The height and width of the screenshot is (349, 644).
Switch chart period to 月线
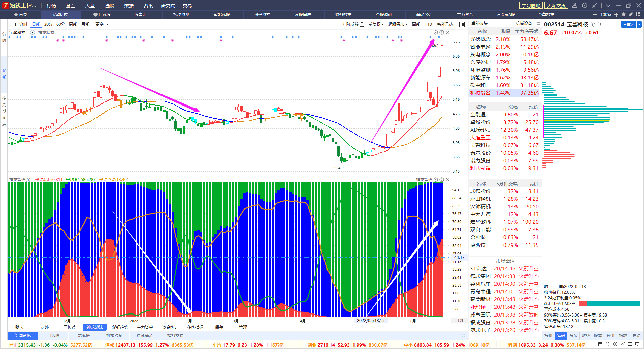(x=85, y=24)
